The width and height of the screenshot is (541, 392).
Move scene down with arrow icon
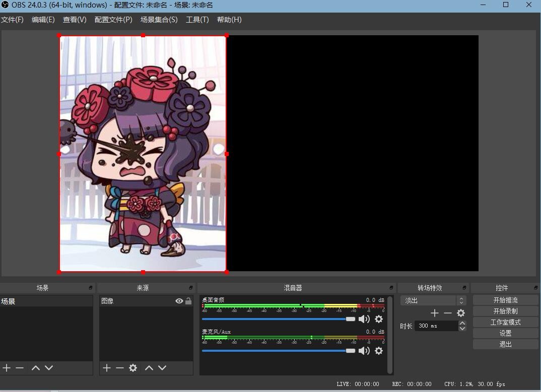(x=49, y=368)
